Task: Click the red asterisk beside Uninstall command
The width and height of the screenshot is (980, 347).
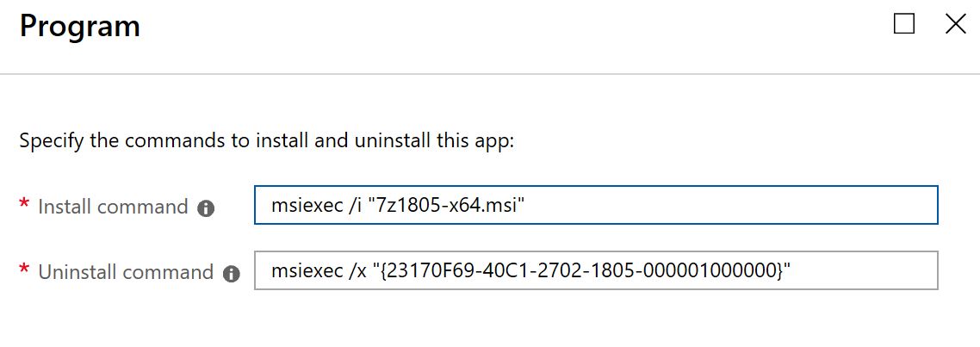Action: pos(24,270)
